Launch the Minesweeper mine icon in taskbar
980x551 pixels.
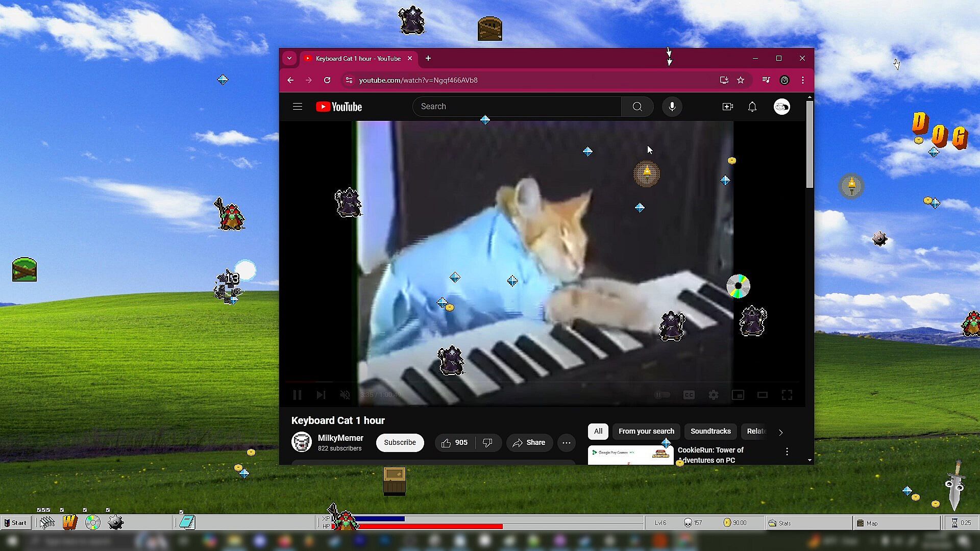(116, 522)
